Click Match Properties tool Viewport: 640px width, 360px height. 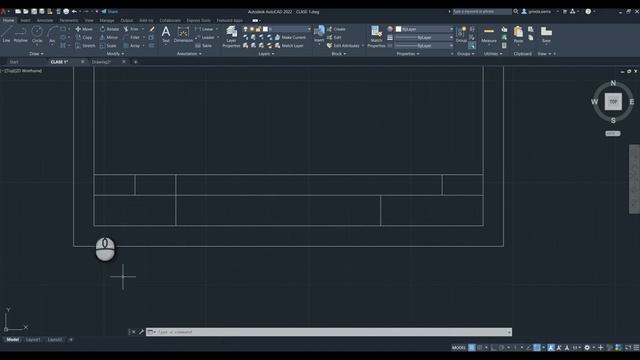click(x=376, y=36)
